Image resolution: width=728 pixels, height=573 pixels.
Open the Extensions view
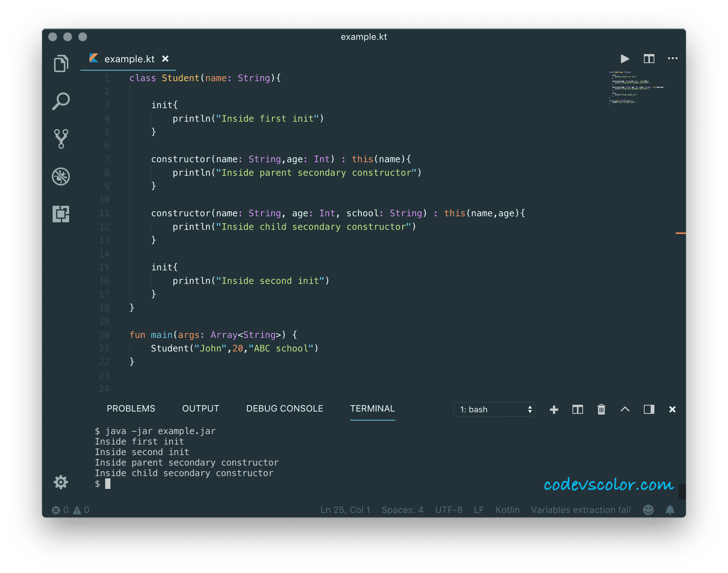61,214
